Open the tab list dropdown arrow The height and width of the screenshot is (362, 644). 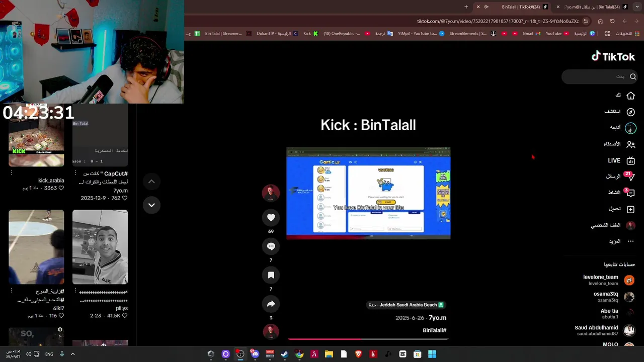[637, 7]
